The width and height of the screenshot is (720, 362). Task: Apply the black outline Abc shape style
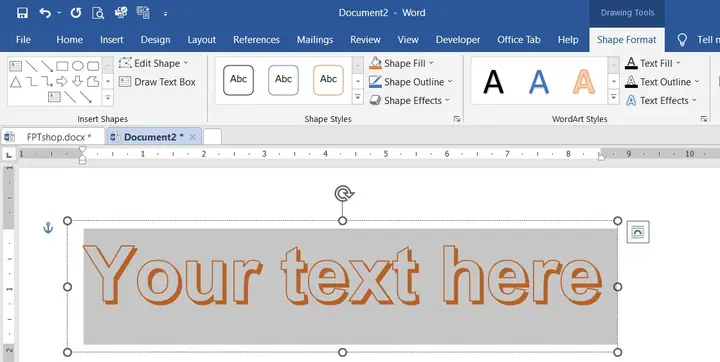[x=238, y=80]
